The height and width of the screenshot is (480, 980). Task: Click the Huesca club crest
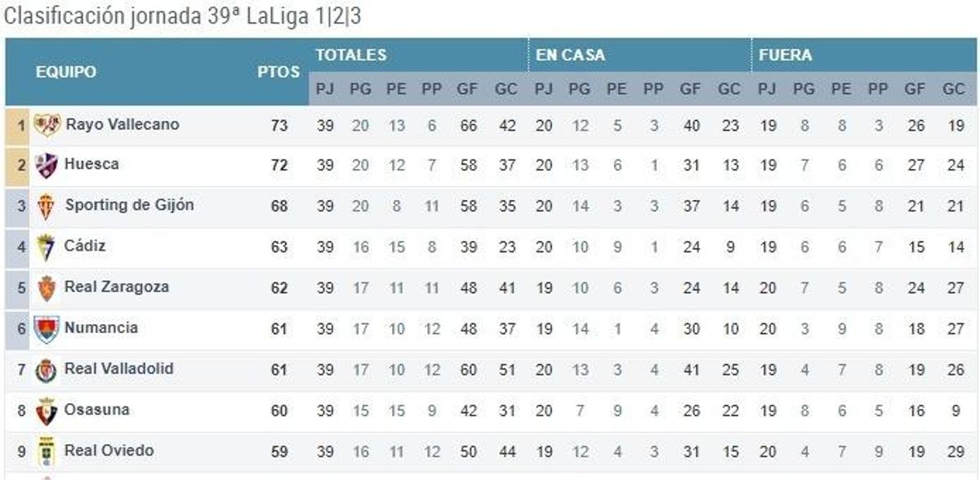pyautogui.click(x=47, y=166)
